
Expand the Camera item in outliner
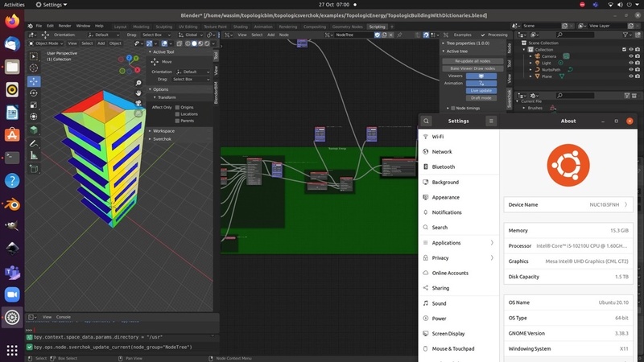530,56
